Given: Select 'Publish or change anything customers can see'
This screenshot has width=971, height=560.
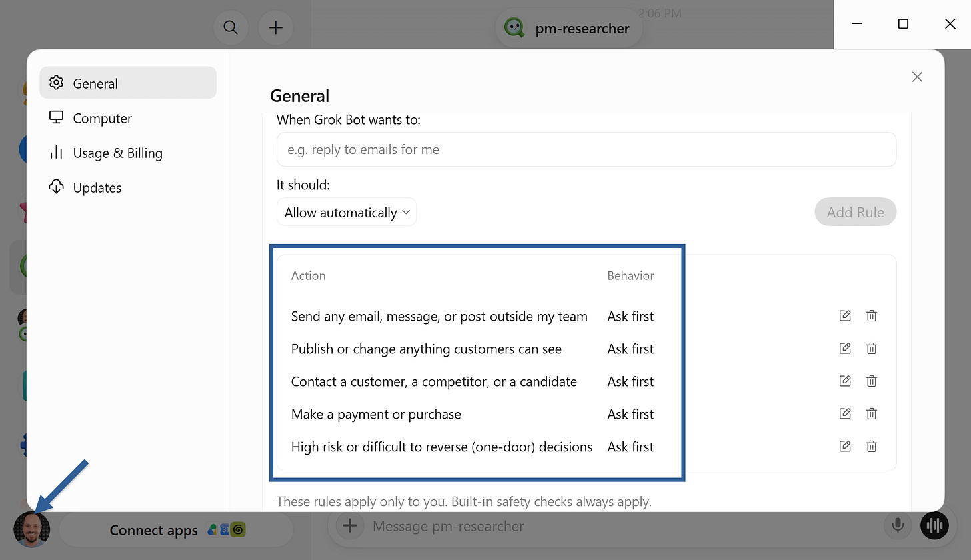Looking at the screenshot, I should [x=426, y=349].
